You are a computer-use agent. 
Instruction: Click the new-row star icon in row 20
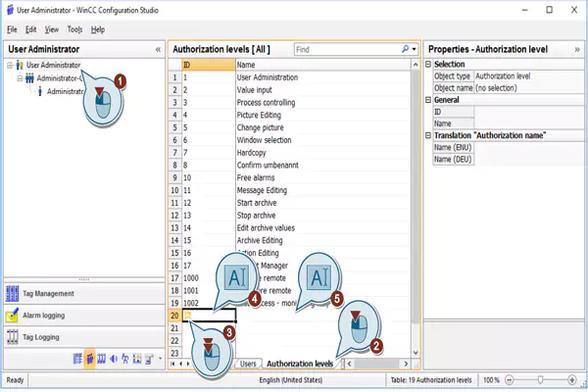[x=187, y=316]
